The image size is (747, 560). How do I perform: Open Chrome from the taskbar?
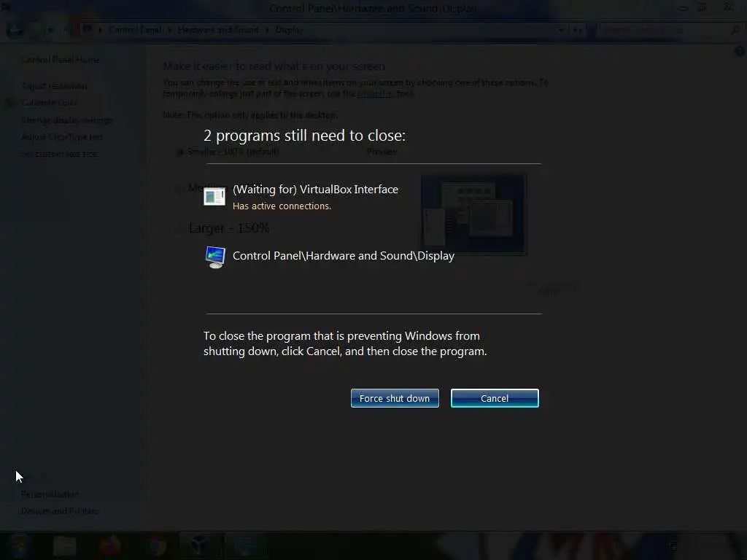[x=156, y=546]
